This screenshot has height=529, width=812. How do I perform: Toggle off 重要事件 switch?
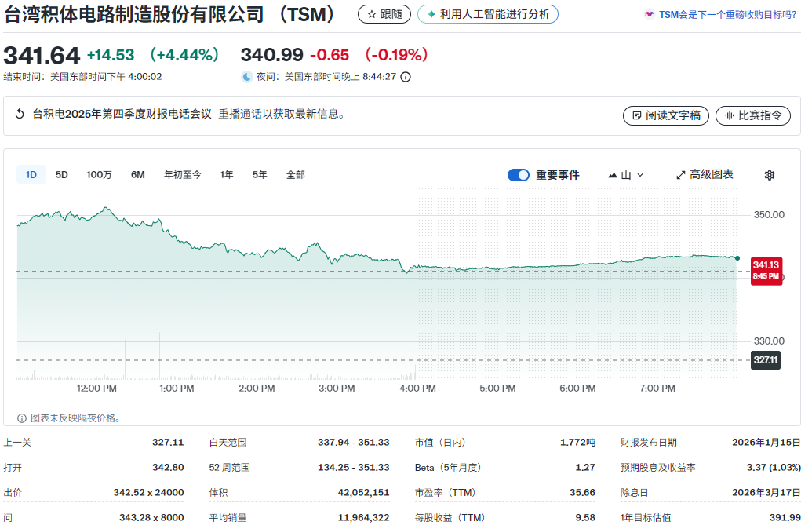pyautogui.click(x=519, y=174)
